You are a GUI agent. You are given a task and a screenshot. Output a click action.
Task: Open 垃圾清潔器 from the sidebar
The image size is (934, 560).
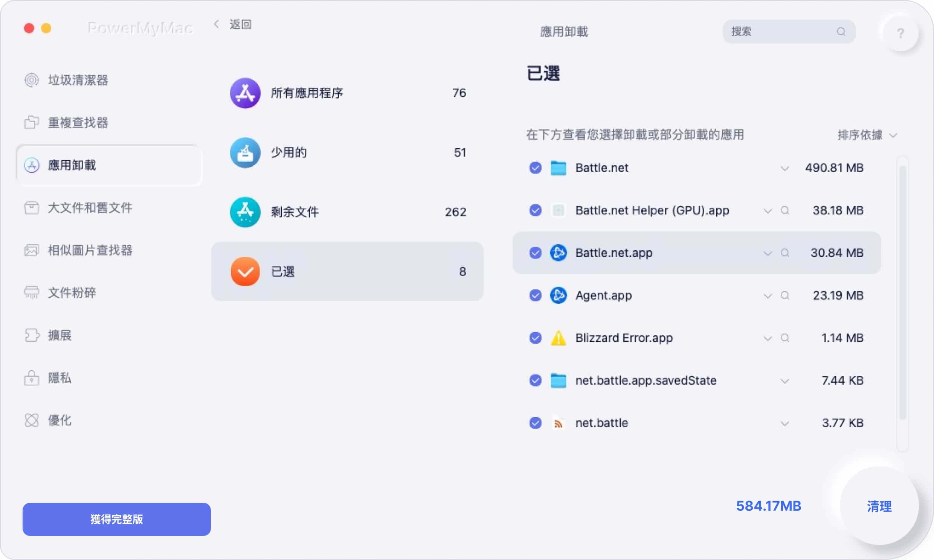(109, 80)
